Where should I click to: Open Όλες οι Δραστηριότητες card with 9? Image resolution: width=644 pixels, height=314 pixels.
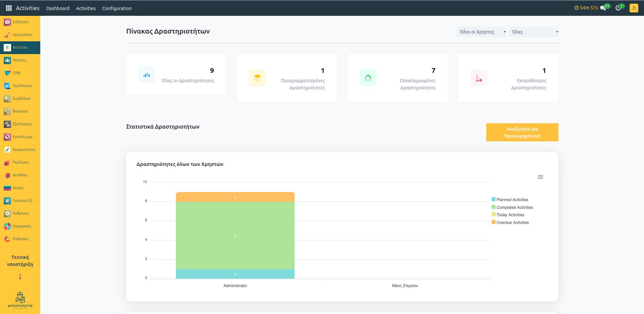176,75
